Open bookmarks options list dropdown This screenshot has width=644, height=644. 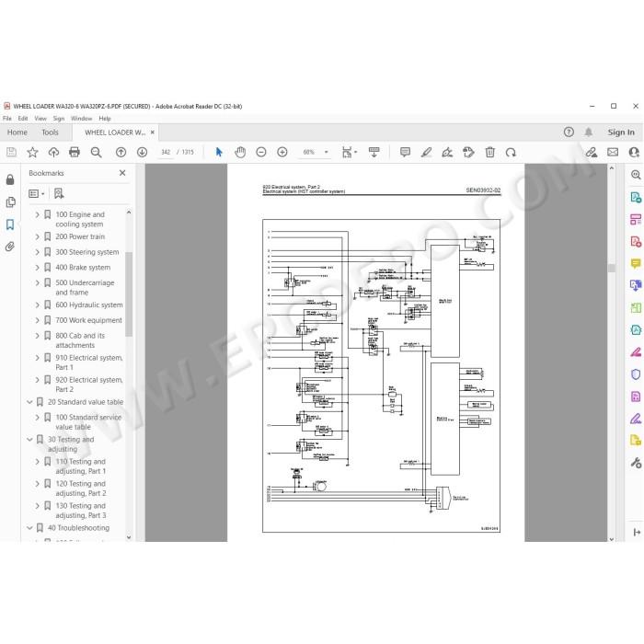[x=36, y=193]
